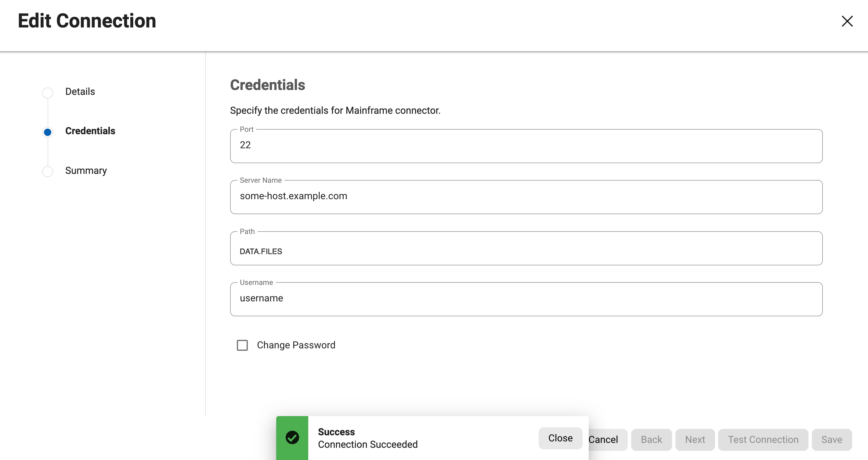Open the Summary step label

86,171
